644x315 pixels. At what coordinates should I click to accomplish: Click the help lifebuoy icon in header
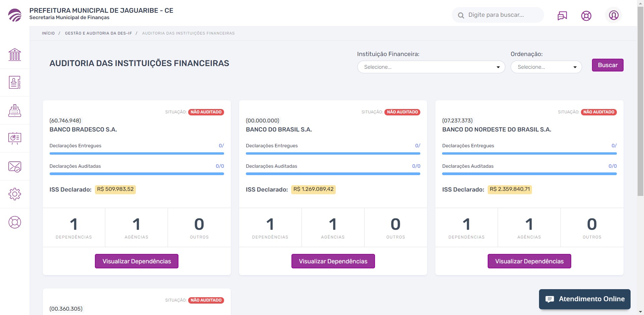click(586, 16)
